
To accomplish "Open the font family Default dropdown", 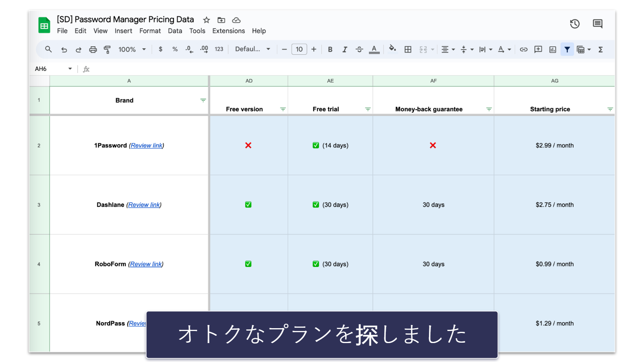I will pyautogui.click(x=253, y=49).
